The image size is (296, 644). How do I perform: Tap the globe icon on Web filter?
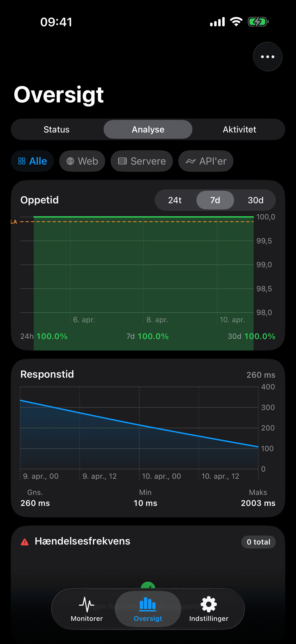click(70, 161)
